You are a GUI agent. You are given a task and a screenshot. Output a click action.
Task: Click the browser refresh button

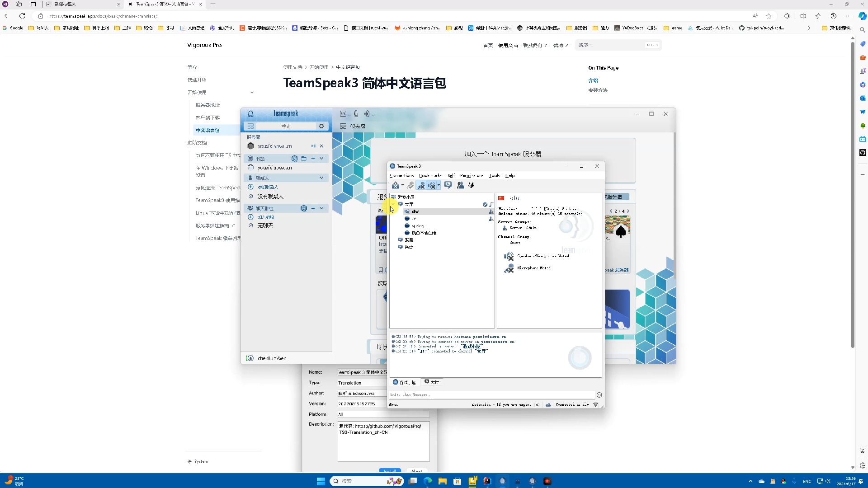point(22,16)
